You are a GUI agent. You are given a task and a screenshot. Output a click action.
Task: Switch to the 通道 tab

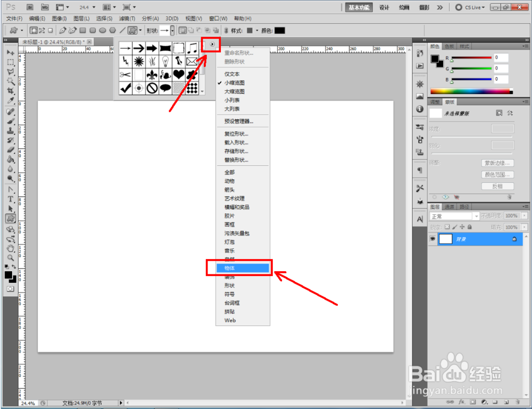click(x=449, y=206)
